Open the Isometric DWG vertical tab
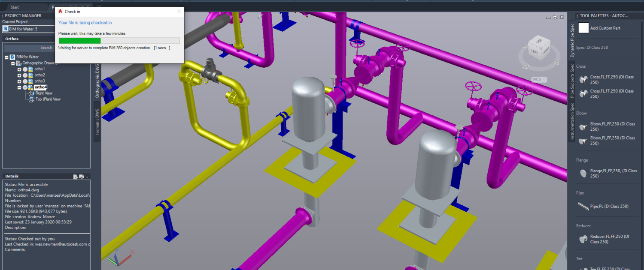The width and height of the screenshot is (644, 270). point(97,121)
